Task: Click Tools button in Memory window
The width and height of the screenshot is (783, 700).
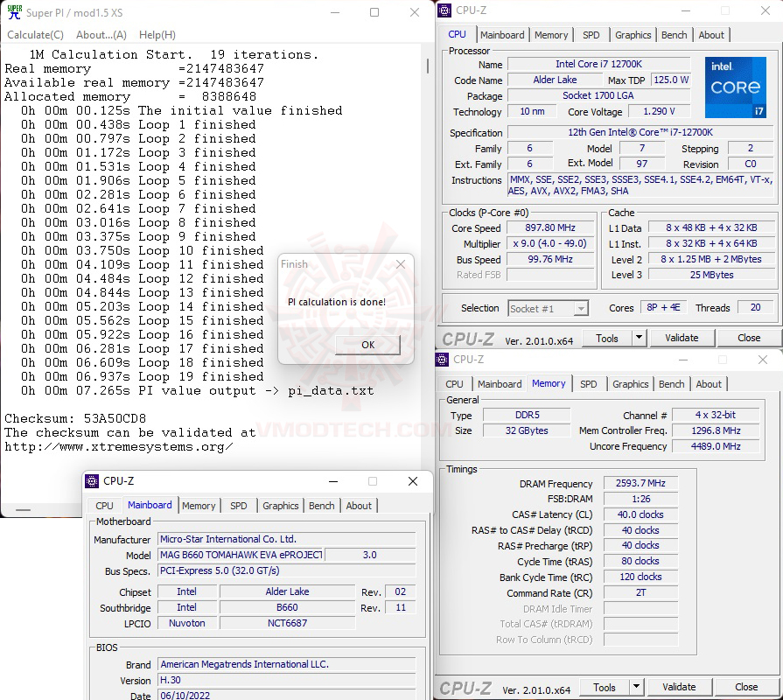Action: point(605,687)
